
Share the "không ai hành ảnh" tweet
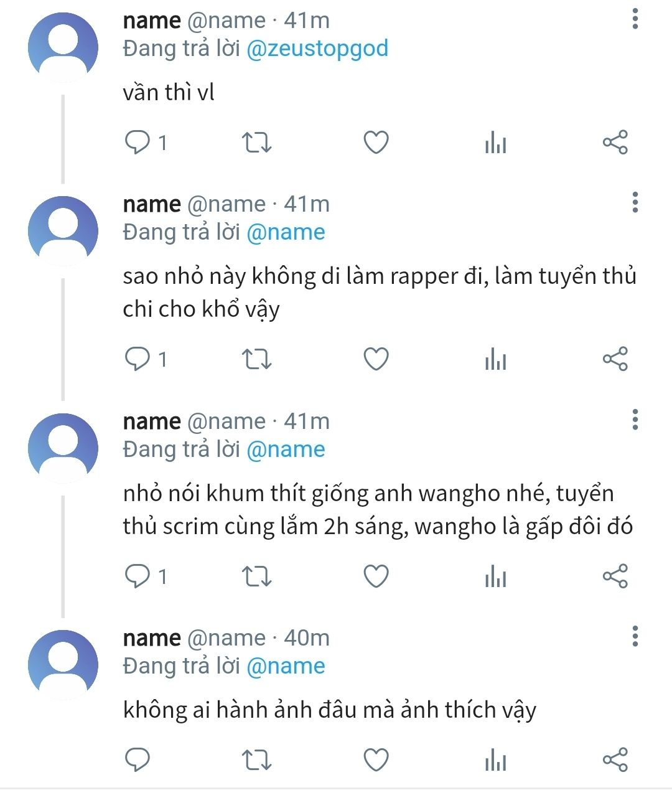click(615, 760)
